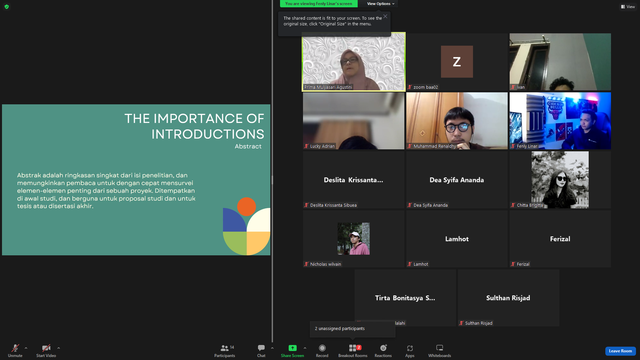Open Breakout Rooms from toolbar

353,350
